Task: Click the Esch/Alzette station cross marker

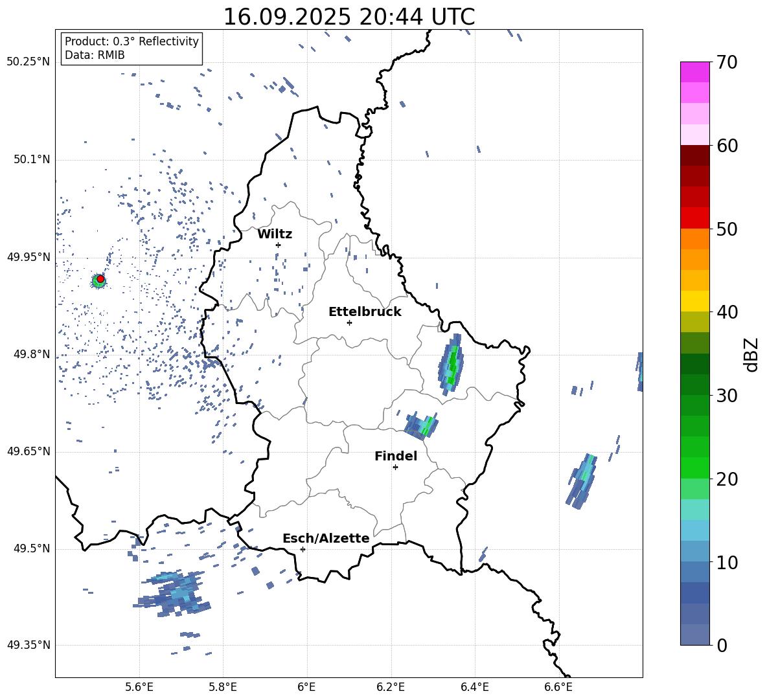Action: pos(303,549)
